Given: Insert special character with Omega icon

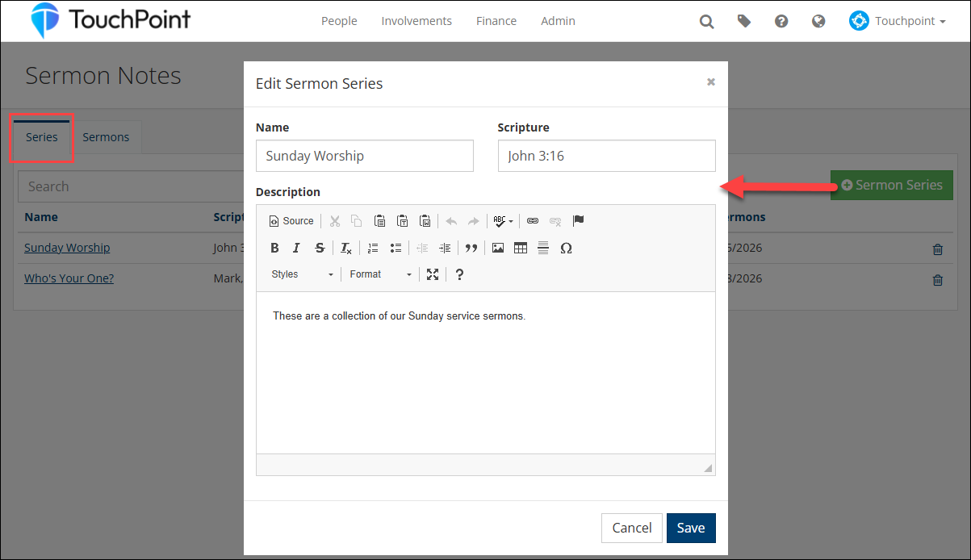Looking at the screenshot, I should click(566, 248).
